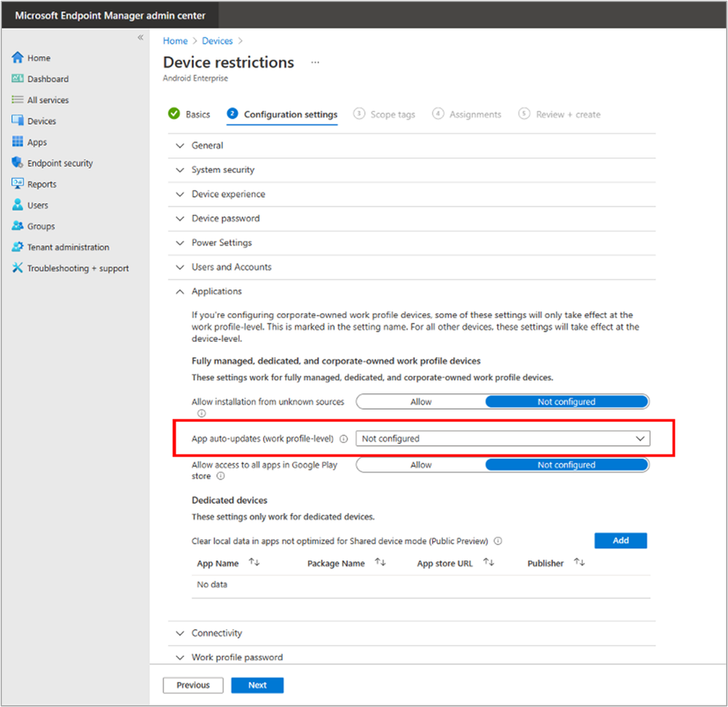Open the ellipsis menu beside Device restrictions
Screen dimensions: 728x707
316,62
